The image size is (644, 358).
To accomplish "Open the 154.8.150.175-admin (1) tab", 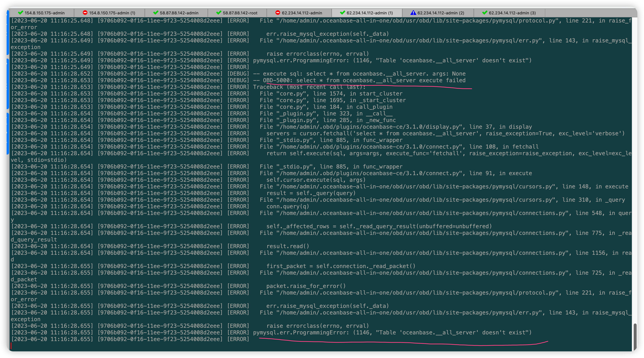I will point(112,13).
